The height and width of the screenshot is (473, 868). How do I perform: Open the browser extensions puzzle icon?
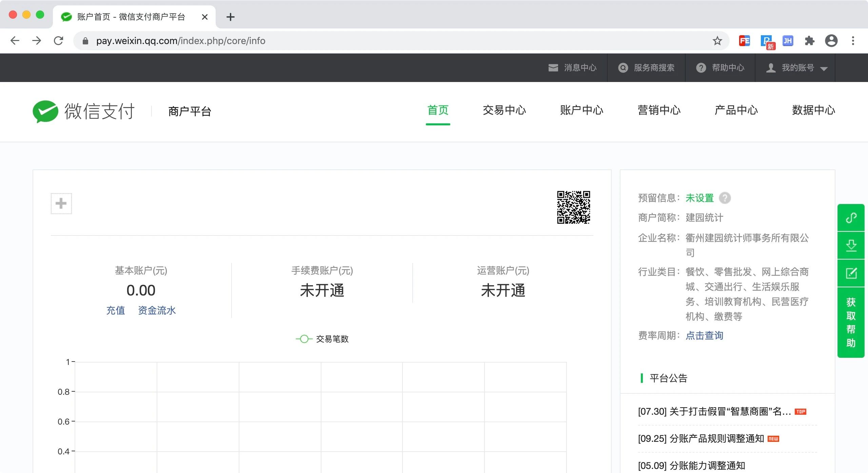pos(809,41)
